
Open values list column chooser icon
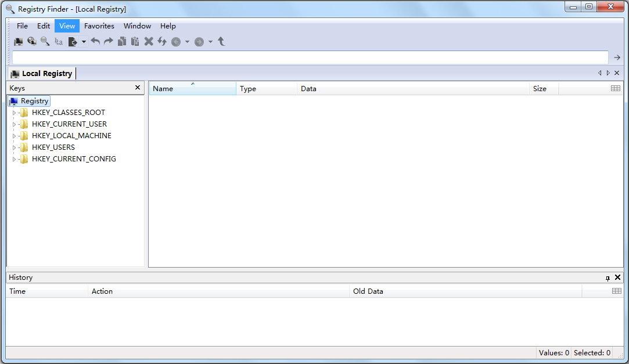point(616,88)
